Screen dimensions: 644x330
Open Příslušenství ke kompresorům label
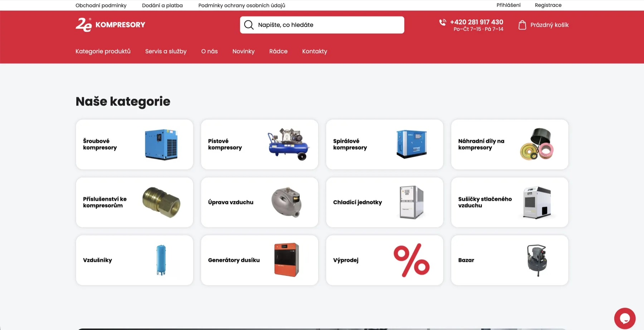[105, 202]
